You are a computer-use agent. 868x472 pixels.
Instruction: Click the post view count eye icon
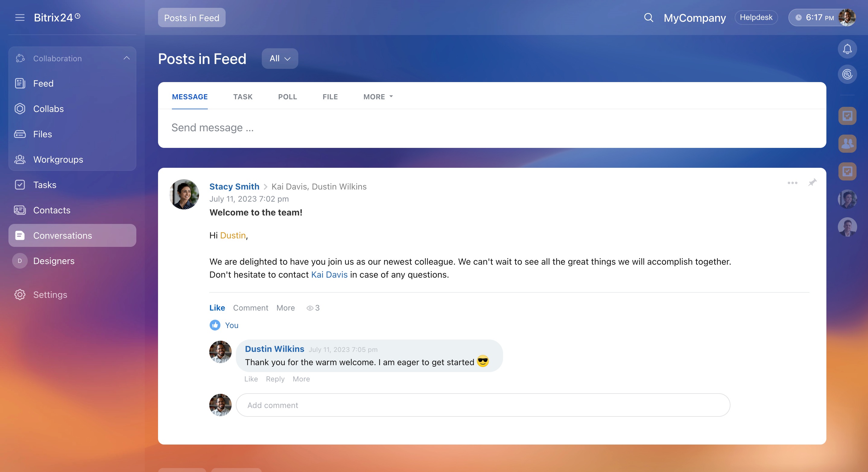[x=310, y=308]
